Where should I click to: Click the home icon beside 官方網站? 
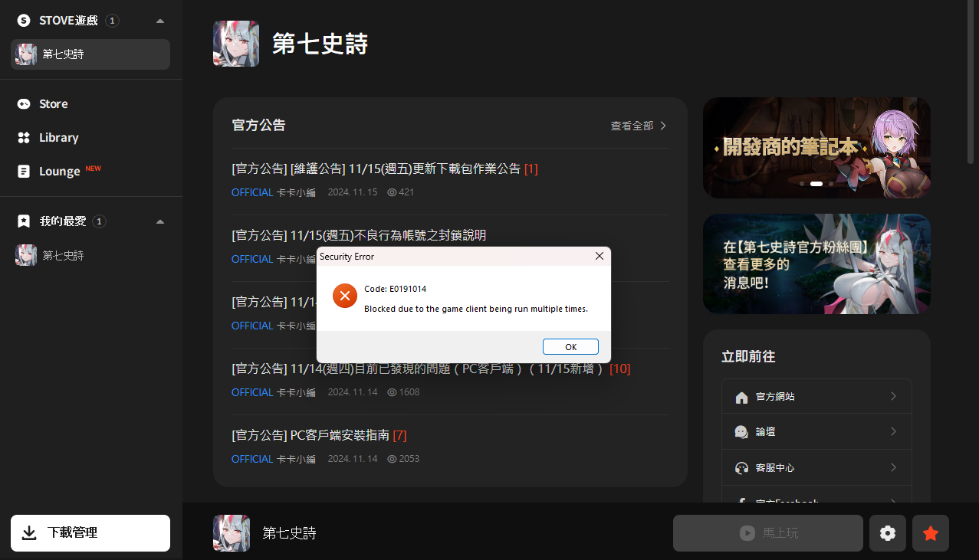(x=741, y=397)
